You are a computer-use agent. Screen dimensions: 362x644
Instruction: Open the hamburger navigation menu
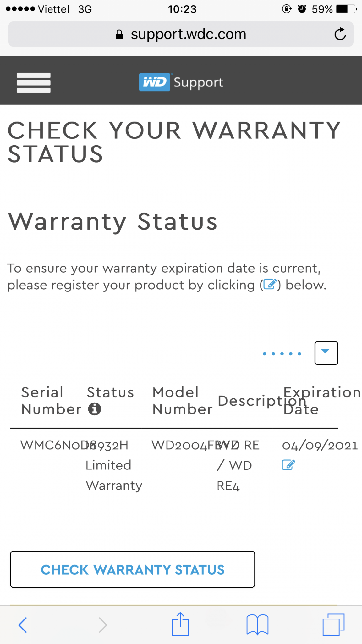click(x=34, y=83)
